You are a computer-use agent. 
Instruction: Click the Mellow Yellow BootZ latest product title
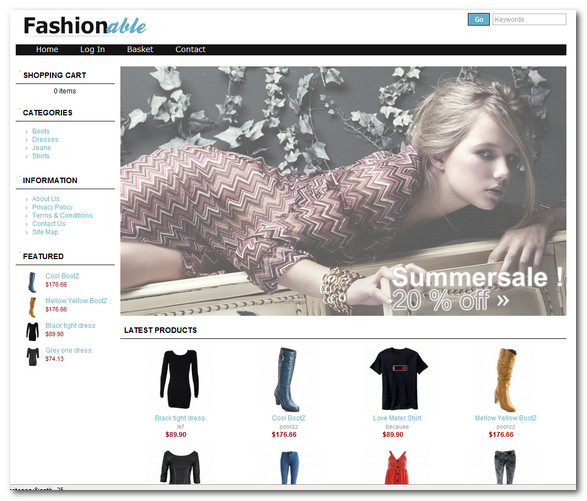click(x=506, y=418)
